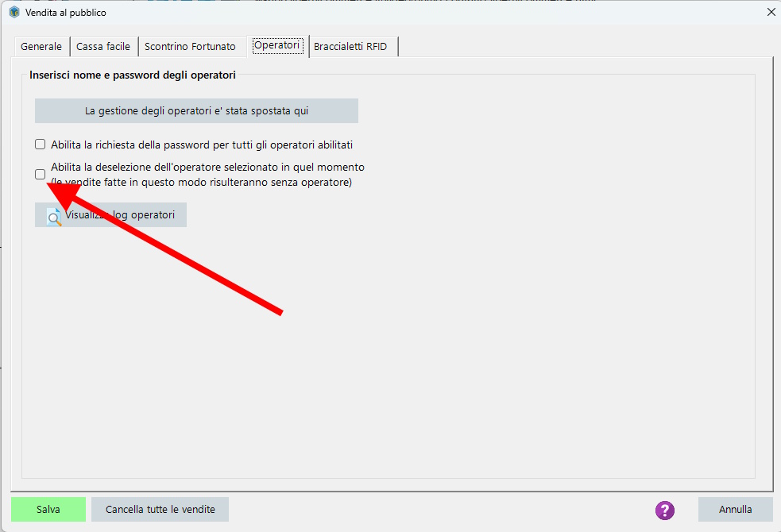This screenshot has height=532, width=781.
Task: Open the Cassa facile tab
Action: pos(103,47)
